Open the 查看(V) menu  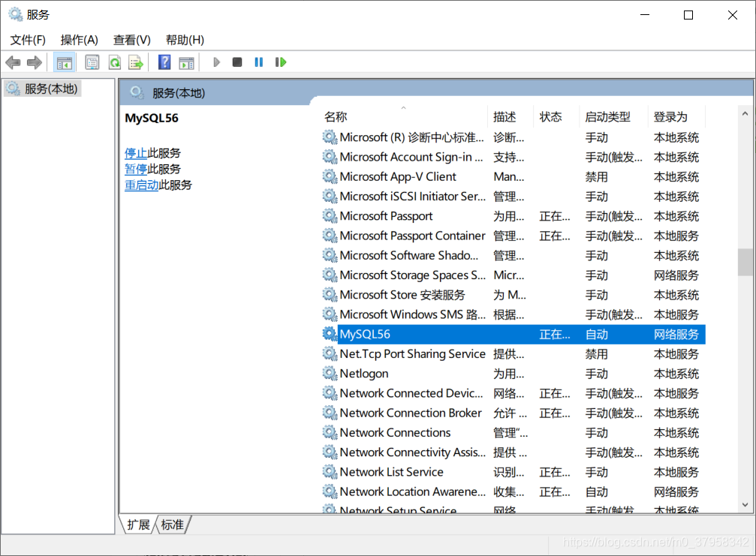pos(131,40)
